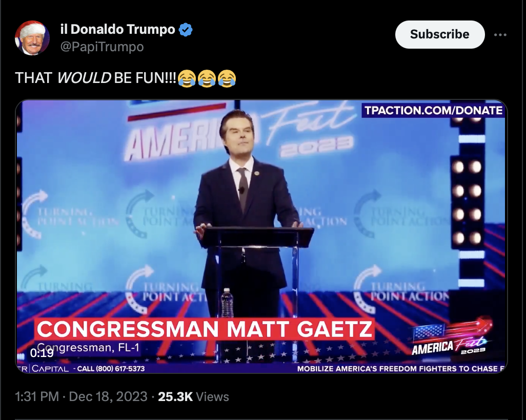
Task: Click the America Fest 2023 logo in video corner
Action: [x=451, y=337]
